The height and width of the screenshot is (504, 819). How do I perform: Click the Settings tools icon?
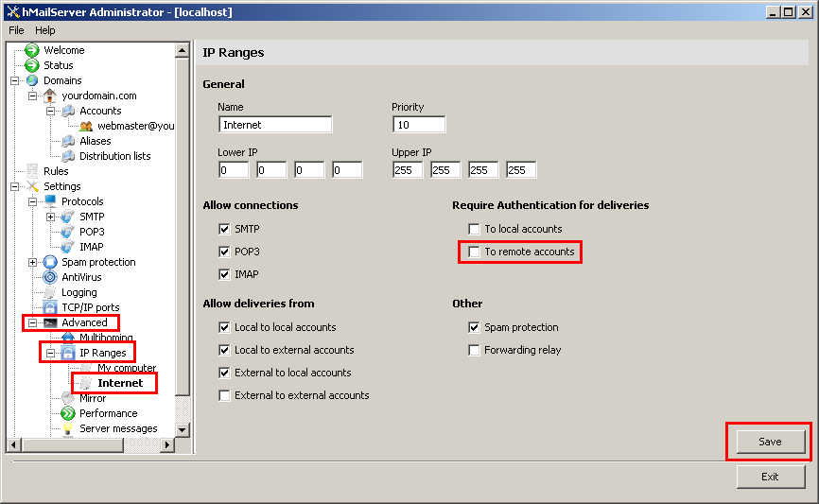coord(32,186)
